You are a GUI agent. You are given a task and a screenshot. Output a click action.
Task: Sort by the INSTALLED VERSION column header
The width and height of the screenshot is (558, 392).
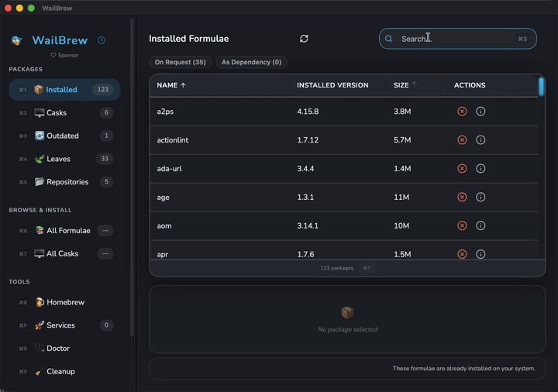tap(332, 85)
